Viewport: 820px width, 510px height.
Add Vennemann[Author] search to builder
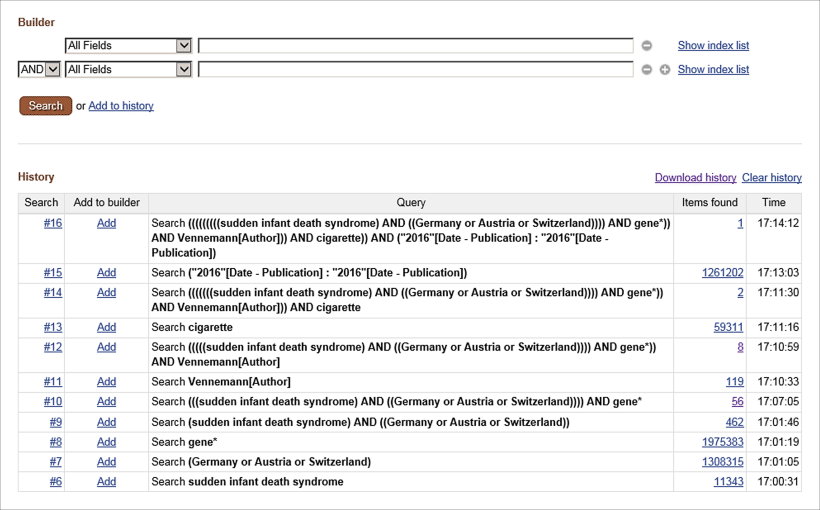click(107, 382)
